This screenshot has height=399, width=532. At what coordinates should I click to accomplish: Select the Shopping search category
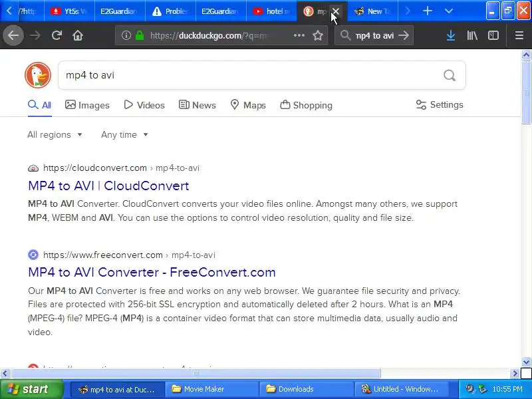point(306,105)
